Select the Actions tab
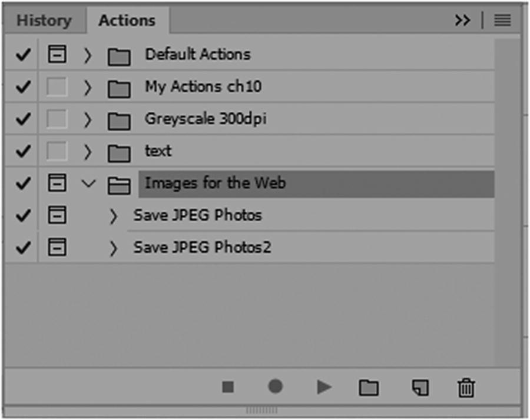The height and width of the screenshot is (420, 530). click(127, 21)
